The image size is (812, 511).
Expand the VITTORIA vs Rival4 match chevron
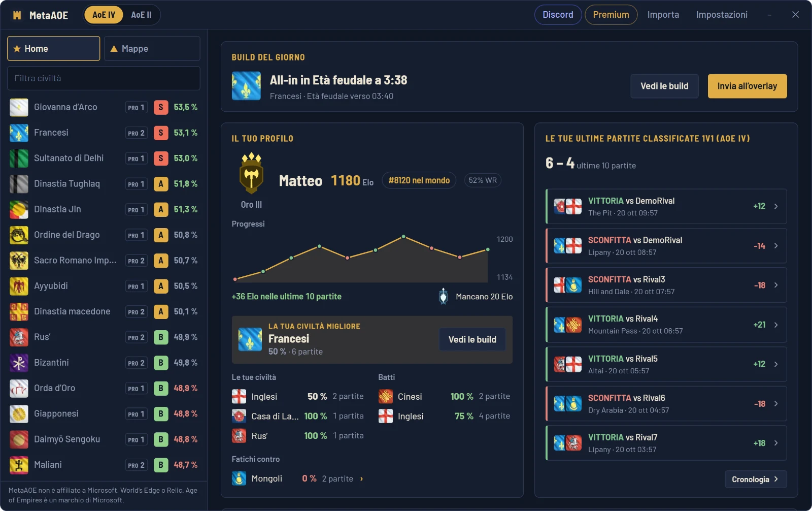point(776,325)
